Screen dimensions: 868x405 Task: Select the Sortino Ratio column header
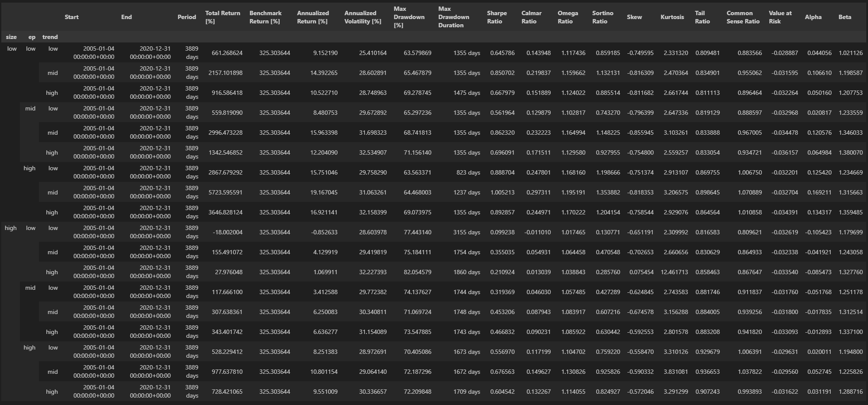[x=603, y=17]
